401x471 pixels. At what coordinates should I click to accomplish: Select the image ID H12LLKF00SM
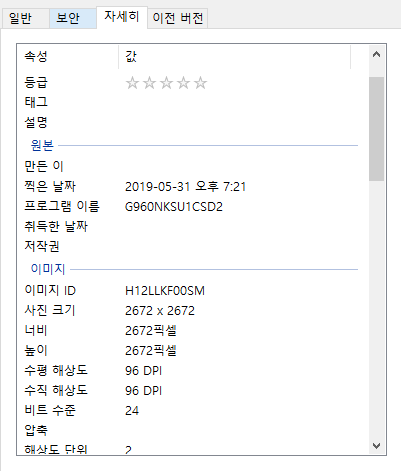coord(165,291)
